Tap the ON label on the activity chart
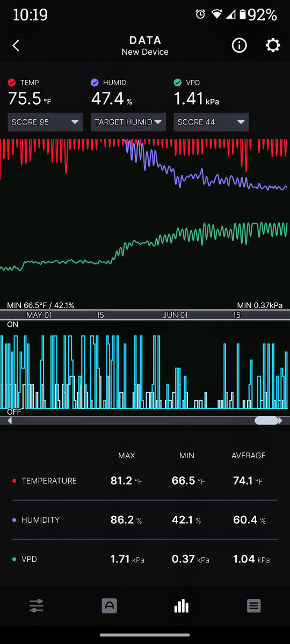The width and height of the screenshot is (290, 644). coord(12,325)
